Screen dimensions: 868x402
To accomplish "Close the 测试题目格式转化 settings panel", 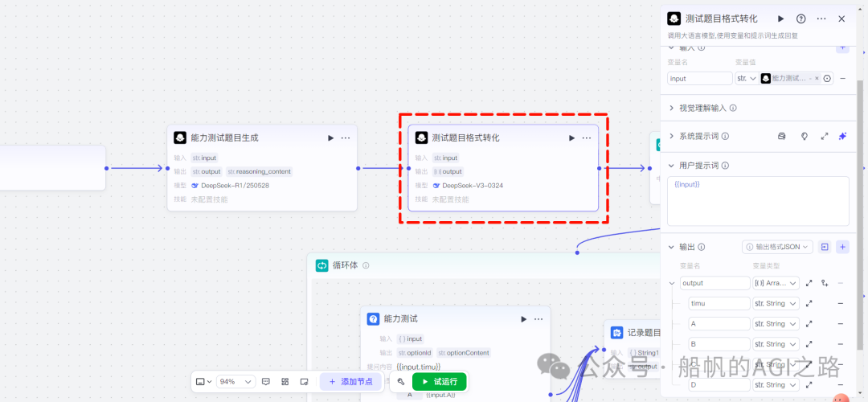I will 841,18.
